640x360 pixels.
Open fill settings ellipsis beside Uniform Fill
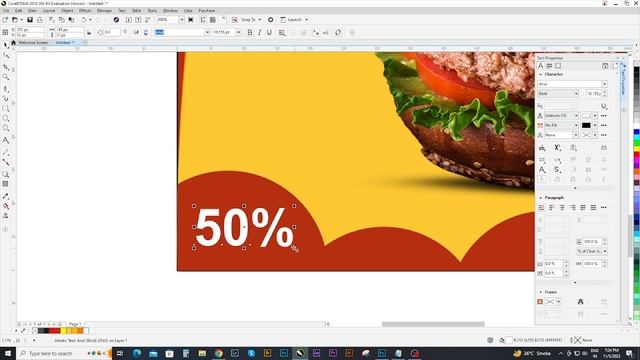(604, 116)
